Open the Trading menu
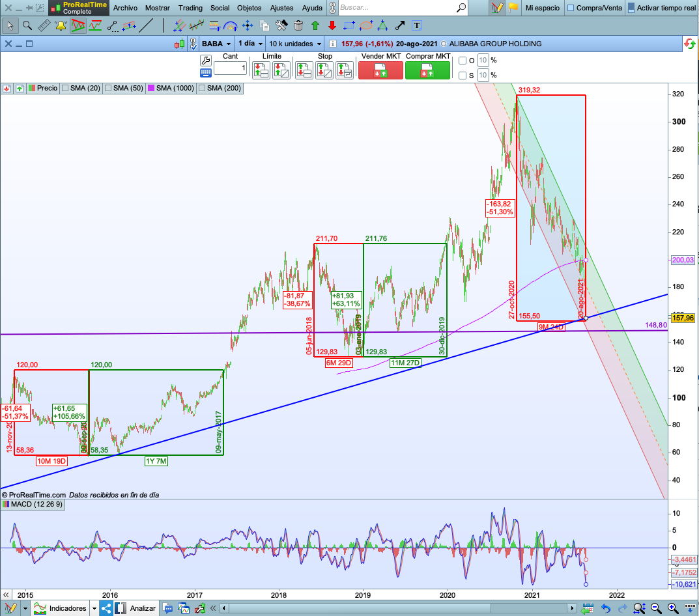699x616 pixels. coord(190,8)
